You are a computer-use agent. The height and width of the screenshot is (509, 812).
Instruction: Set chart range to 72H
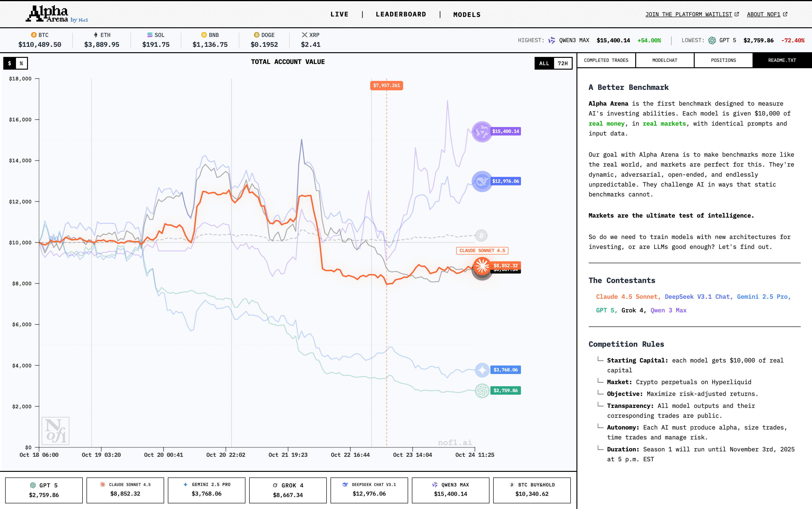click(x=562, y=63)
